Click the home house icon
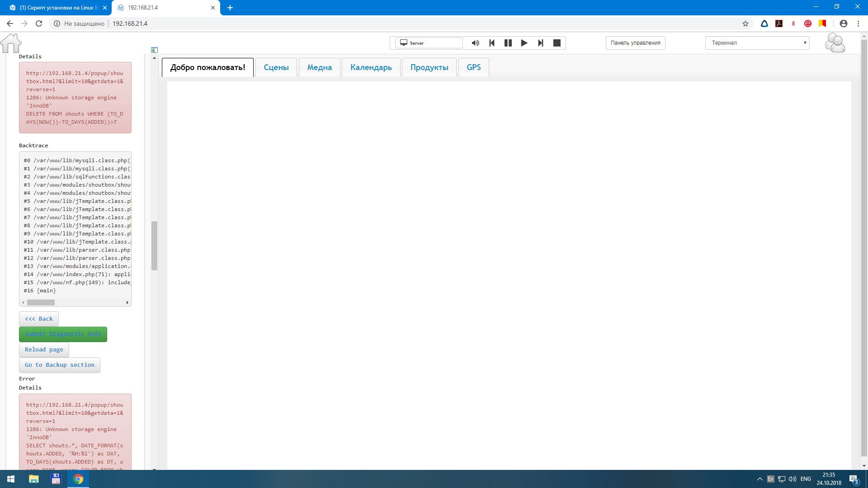Viewport: 868px width, 488px height. tap(11, 43)
